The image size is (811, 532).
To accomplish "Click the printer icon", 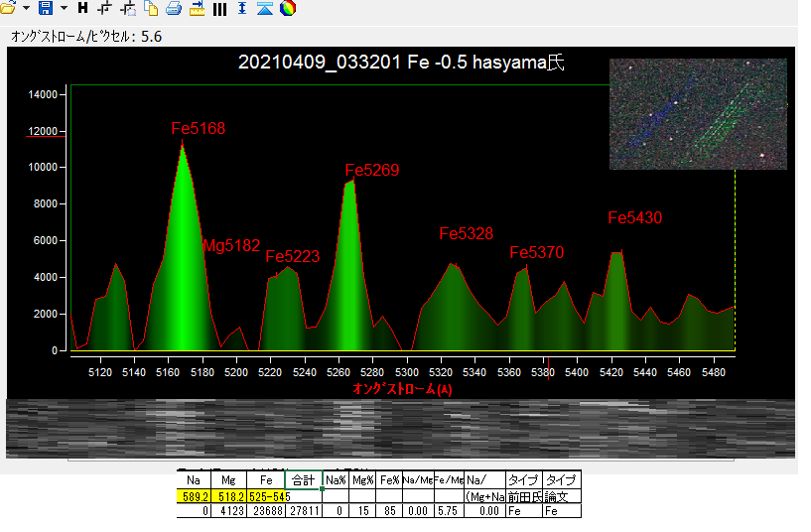I will (174, 8).
